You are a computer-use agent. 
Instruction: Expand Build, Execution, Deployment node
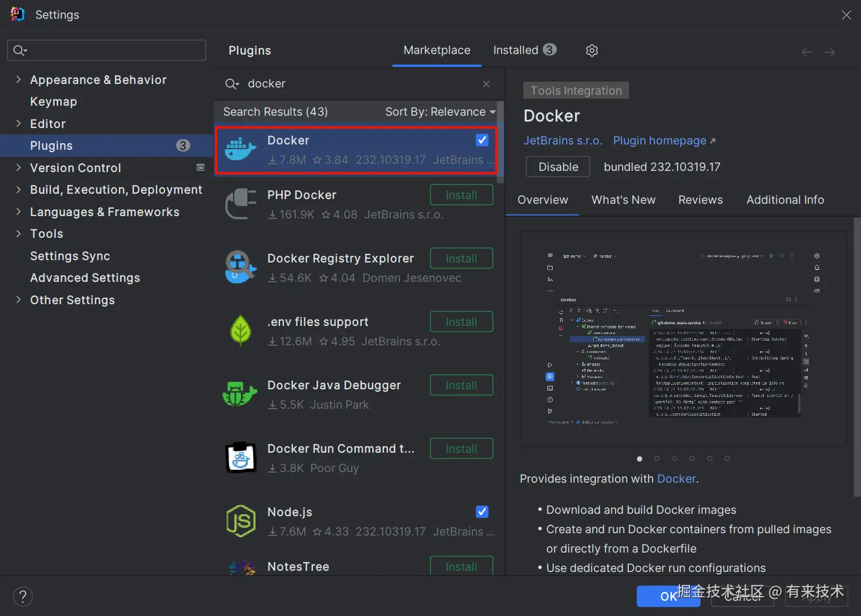click(x=18, y=189)
